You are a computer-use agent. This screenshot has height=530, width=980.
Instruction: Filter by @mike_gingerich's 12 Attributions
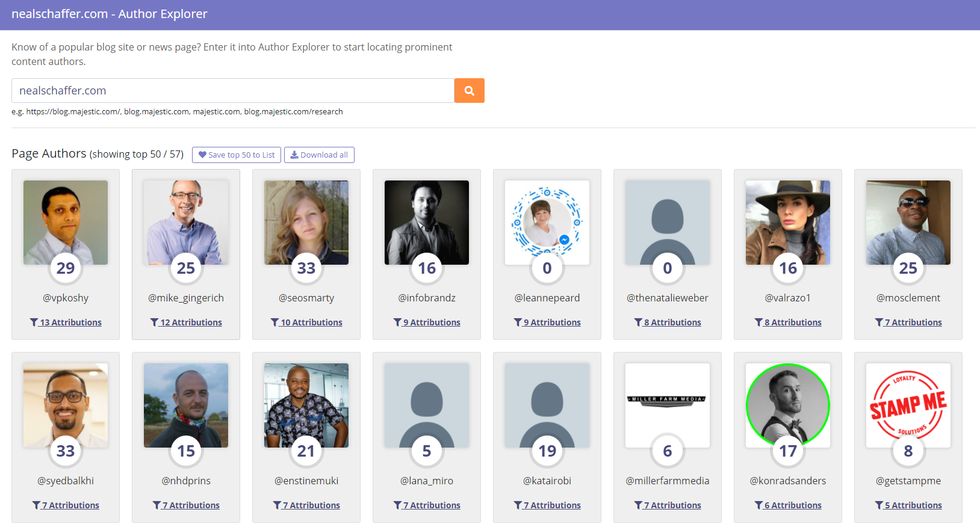[186, 322]
